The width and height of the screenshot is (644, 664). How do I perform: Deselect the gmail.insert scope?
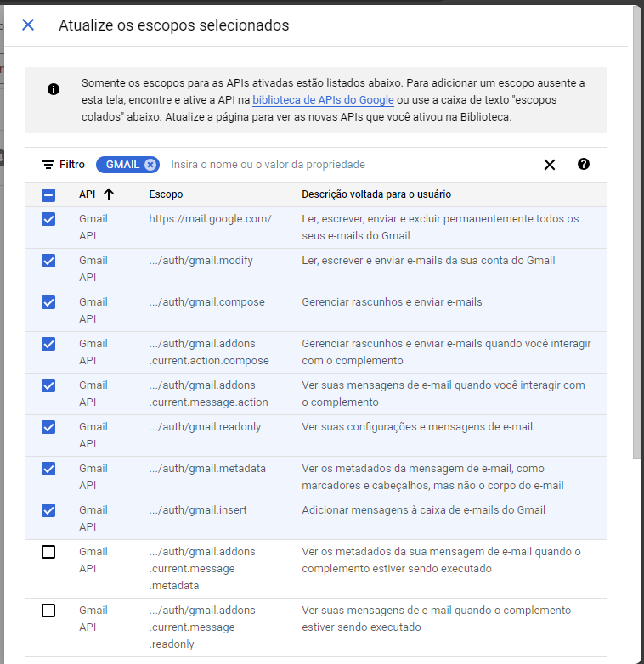pos(48,510)
